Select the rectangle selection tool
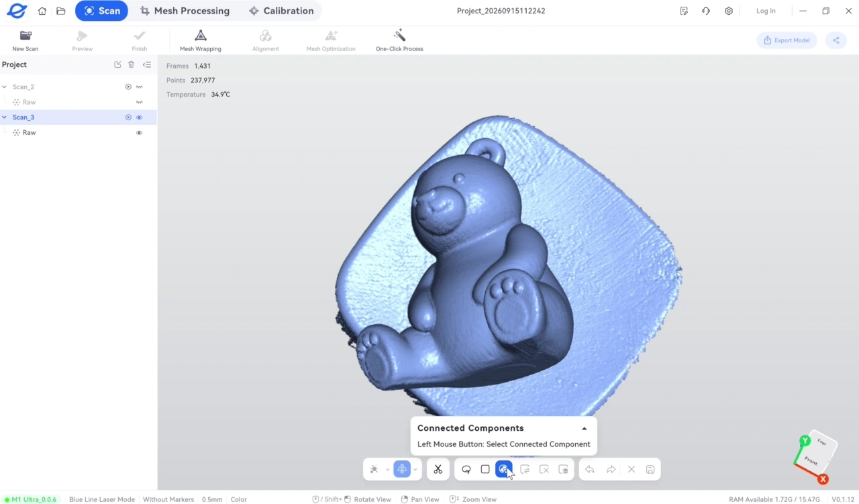Viewport: 859px width, 504px height. pos(485,469)
